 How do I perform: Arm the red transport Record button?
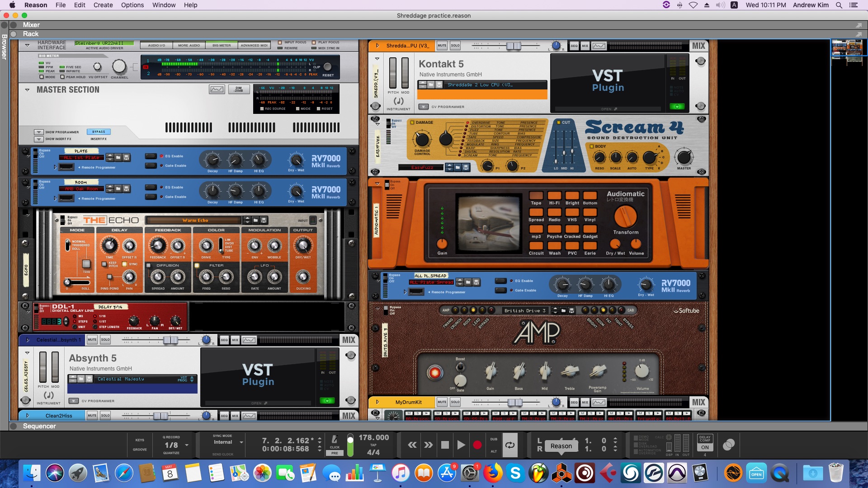tap(477, 445)
